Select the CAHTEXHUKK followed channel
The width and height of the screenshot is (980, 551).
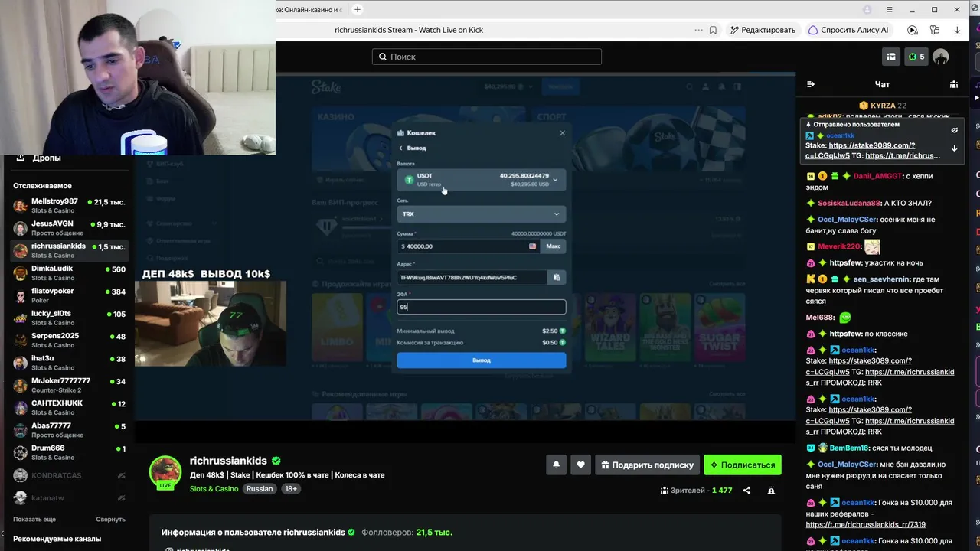[x=69, y=408]
